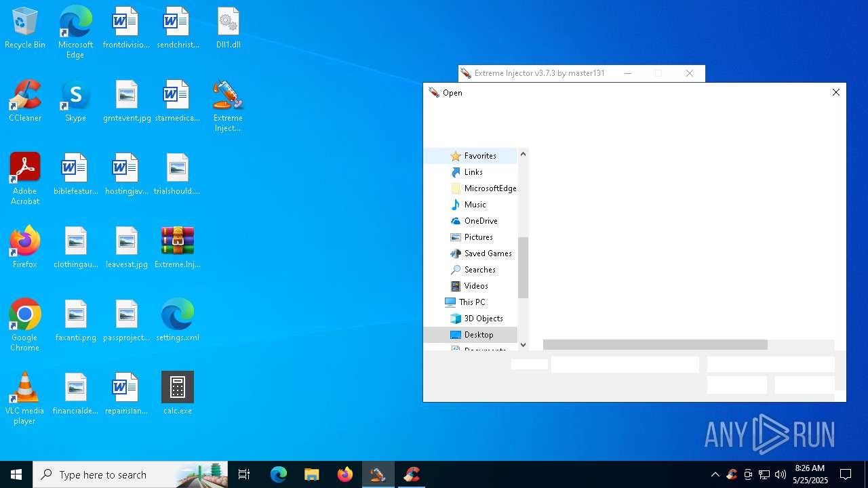This screenshot has height=488, width=868.
Task: Select the gmtevent.jpg image file
Action: (127, 102)
